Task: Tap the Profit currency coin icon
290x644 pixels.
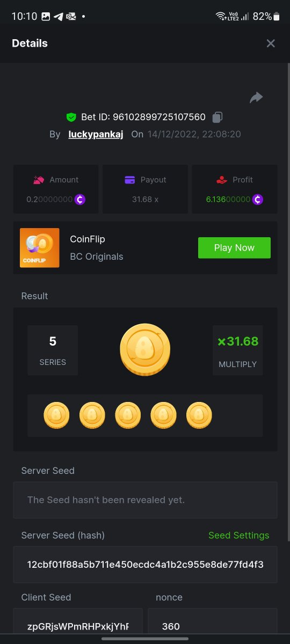Action: click(258, 199)
